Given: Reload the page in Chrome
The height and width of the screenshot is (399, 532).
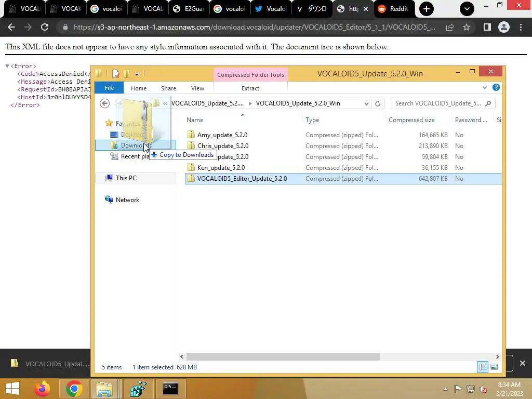Looking at the screenshot, I should pos(45,27).
